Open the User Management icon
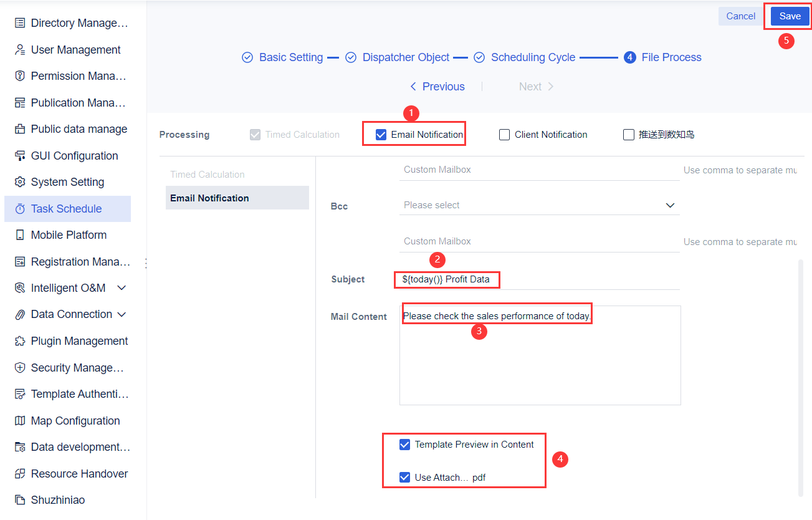The height and width of the screenshot is (520, 812). click(19, 49)
